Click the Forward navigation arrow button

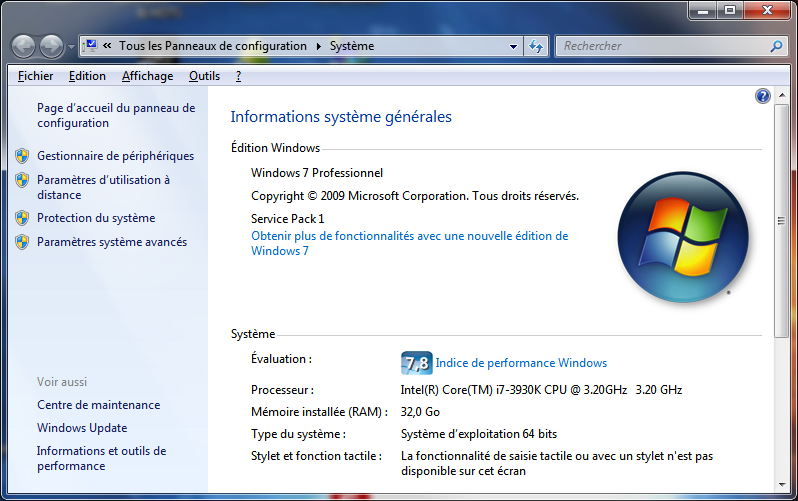[51, 46]
